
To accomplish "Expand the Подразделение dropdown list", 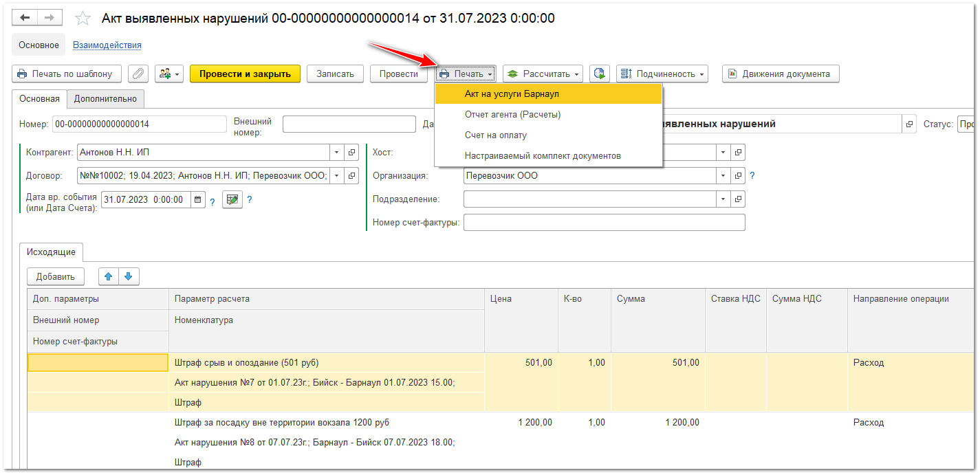I will 723,199.
